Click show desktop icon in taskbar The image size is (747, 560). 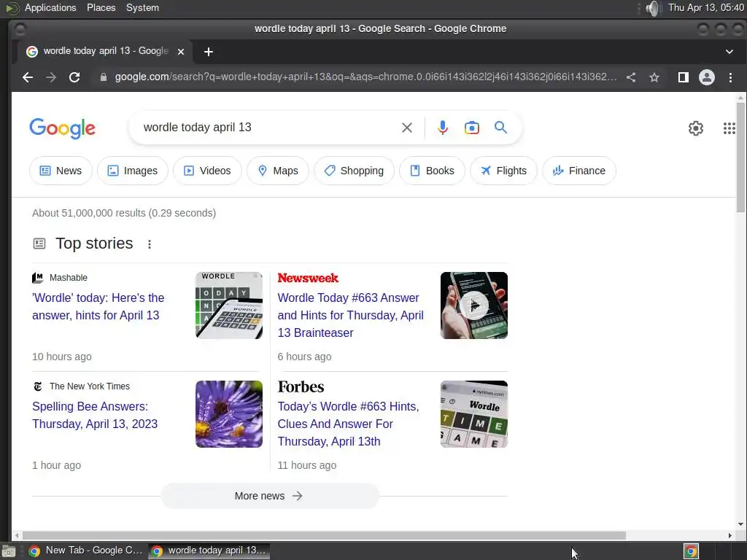tap(9, 551)
